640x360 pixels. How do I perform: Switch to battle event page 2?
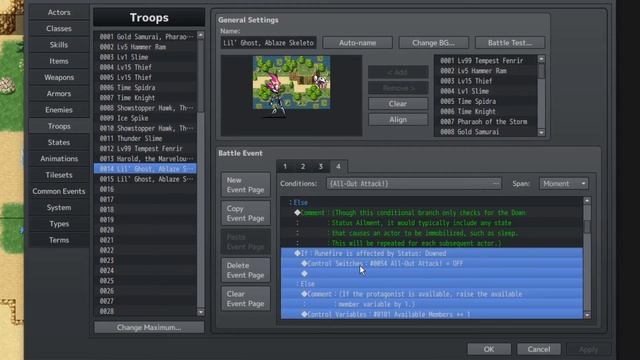pos(303,167)
